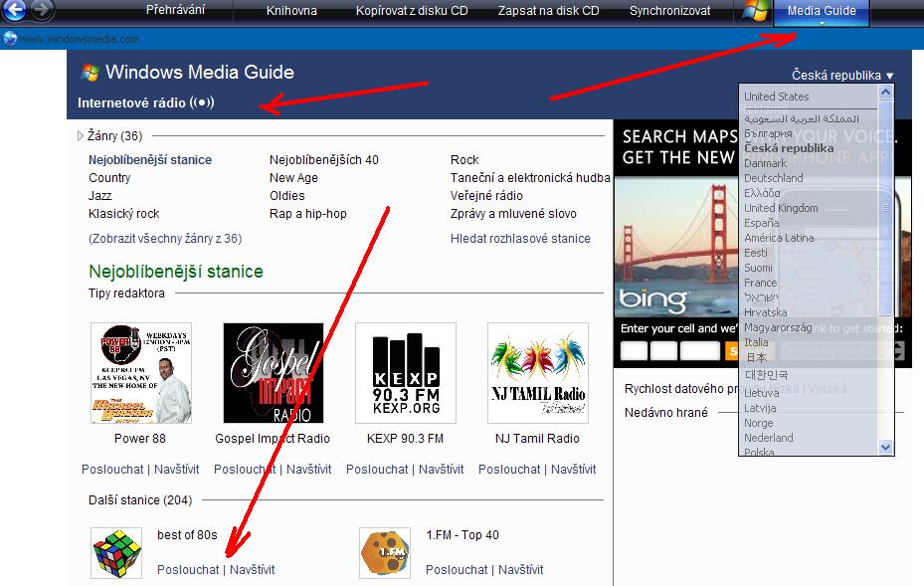Click the 1.FM Top 40 station icon

(385, 553)
